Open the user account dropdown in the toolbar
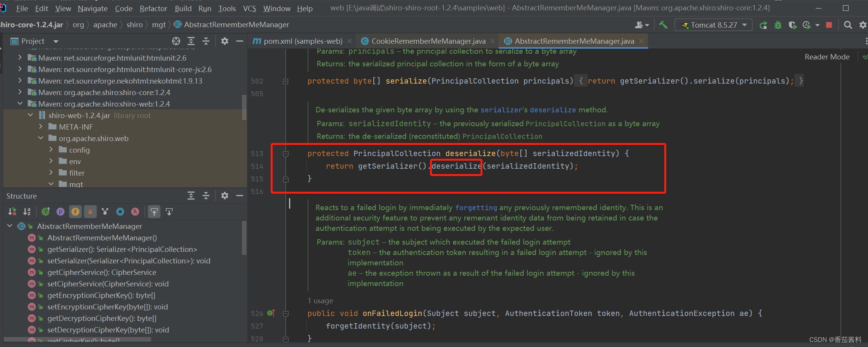Image resolution: width=868 pixels, height=347 pixels. [x=642, y=25]
